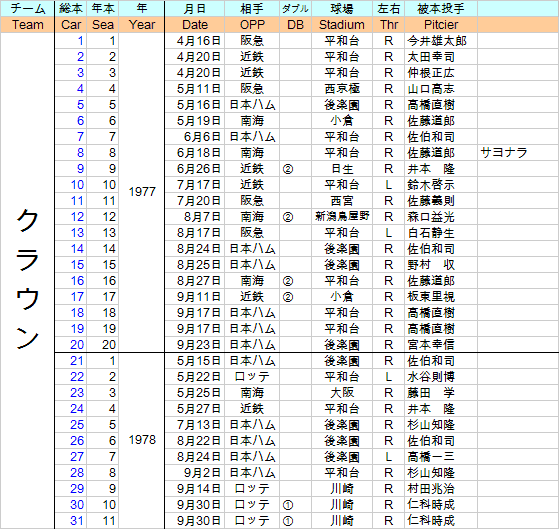Click the 西宮 stadium cell
The width and height of the screenshot is (559, 529).
click(342, 201)
